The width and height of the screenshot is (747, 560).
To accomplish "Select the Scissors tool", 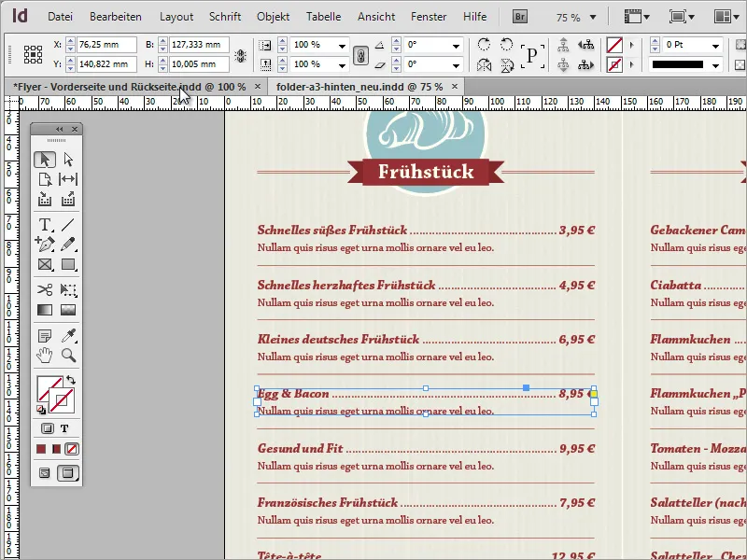I will point(45,289).
